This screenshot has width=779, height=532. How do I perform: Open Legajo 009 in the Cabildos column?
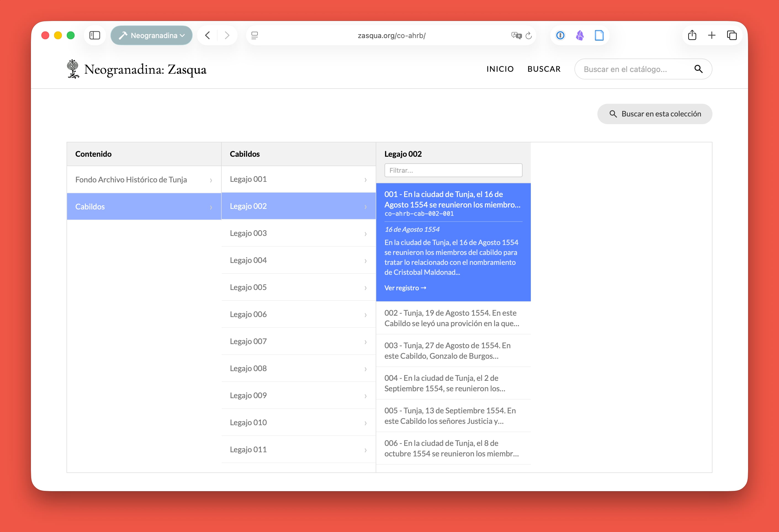point(298,396)
